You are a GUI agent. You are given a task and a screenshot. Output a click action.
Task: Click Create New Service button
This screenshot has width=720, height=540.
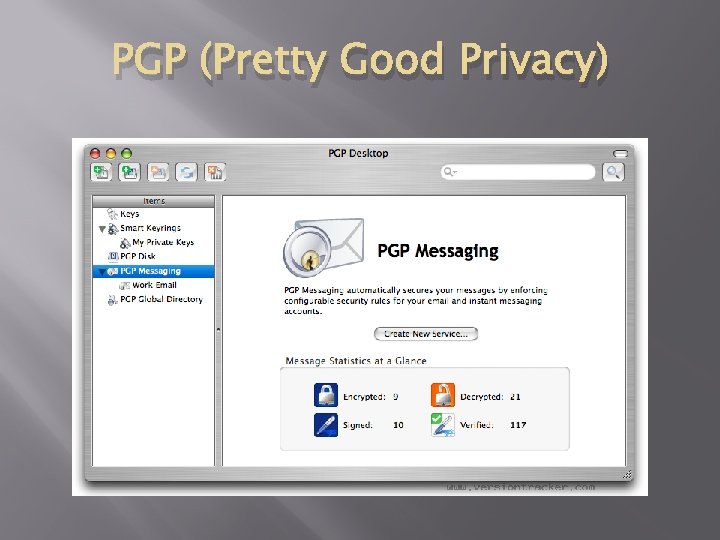pyautogui.click(x=426, y=334)
